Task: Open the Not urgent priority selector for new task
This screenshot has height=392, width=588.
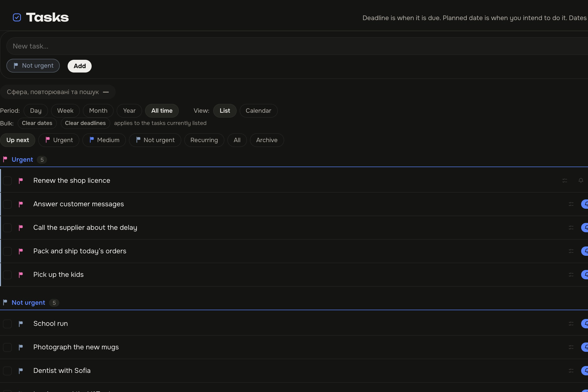Action: point(33,66)
